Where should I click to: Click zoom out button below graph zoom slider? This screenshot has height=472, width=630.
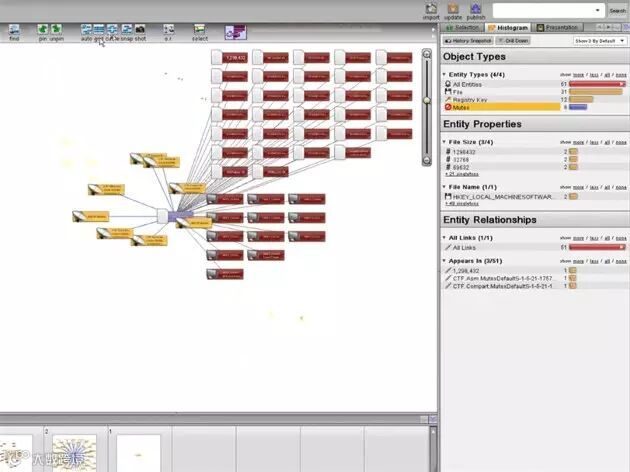(427, 161)
